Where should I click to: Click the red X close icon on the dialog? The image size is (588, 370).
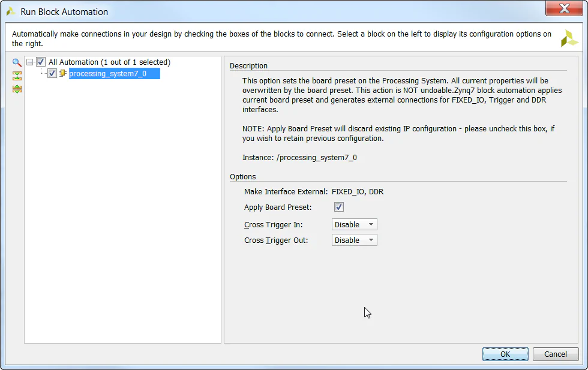[x=565, y=8]
